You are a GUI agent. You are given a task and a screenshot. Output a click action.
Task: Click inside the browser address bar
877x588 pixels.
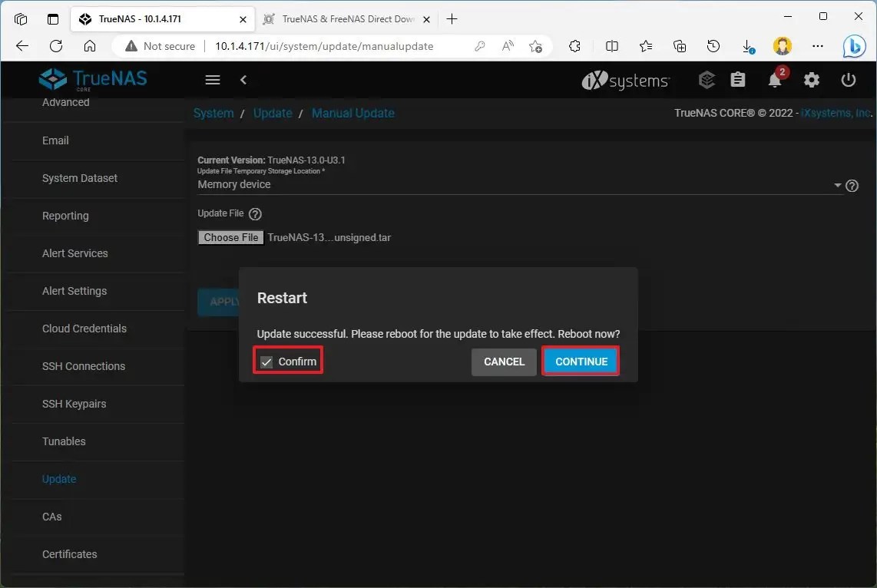[x=307, y=46]
